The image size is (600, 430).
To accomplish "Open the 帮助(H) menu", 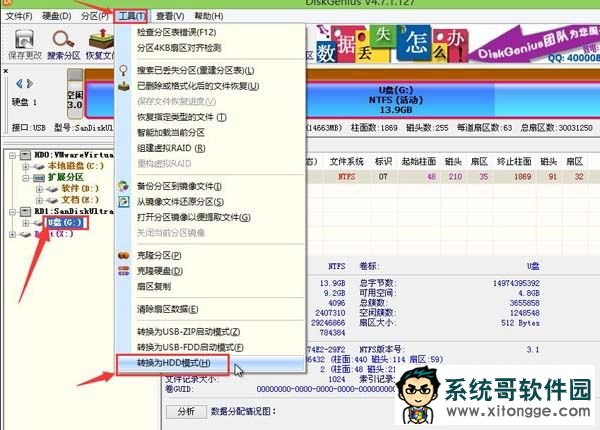I will click(209, 16).
